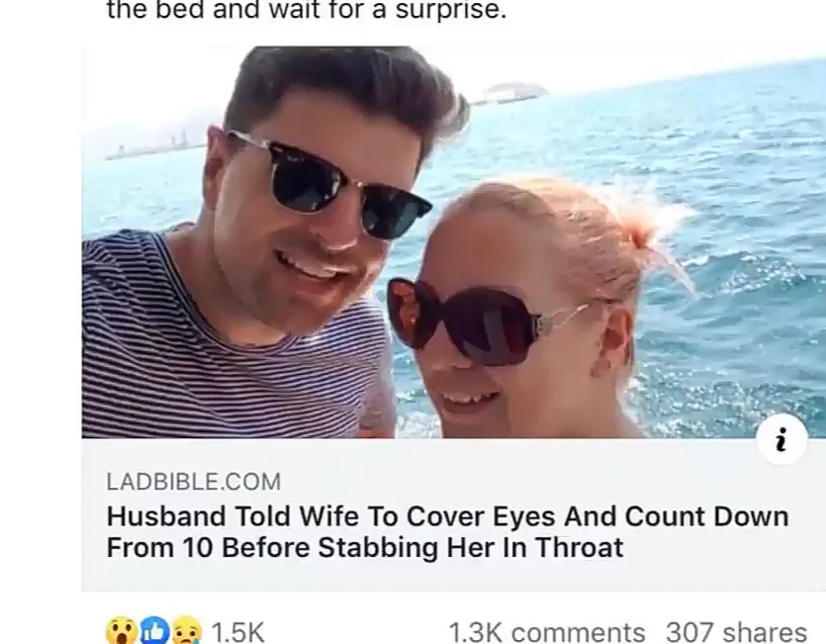Click the Sad reaction emoji

187,630
